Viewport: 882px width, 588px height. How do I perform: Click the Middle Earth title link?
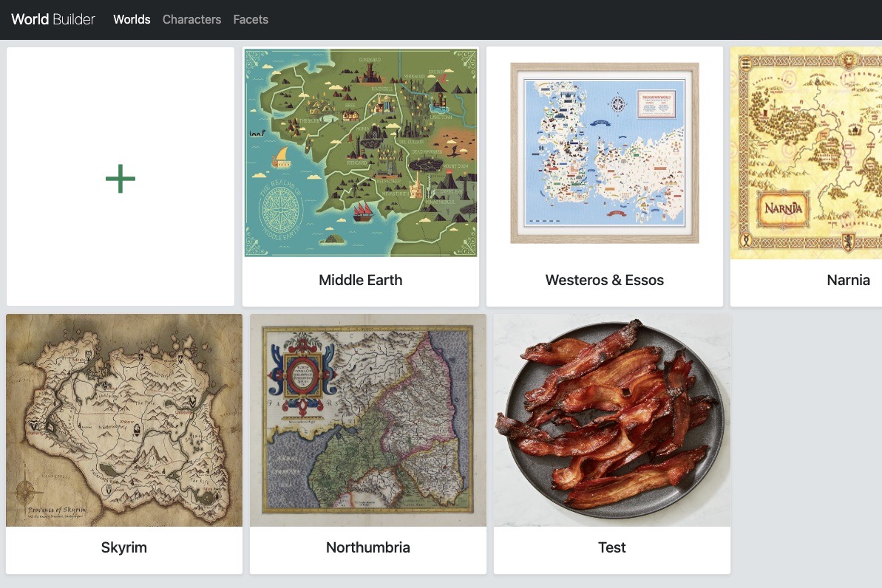pyautogui.click(x=360, y=280)
